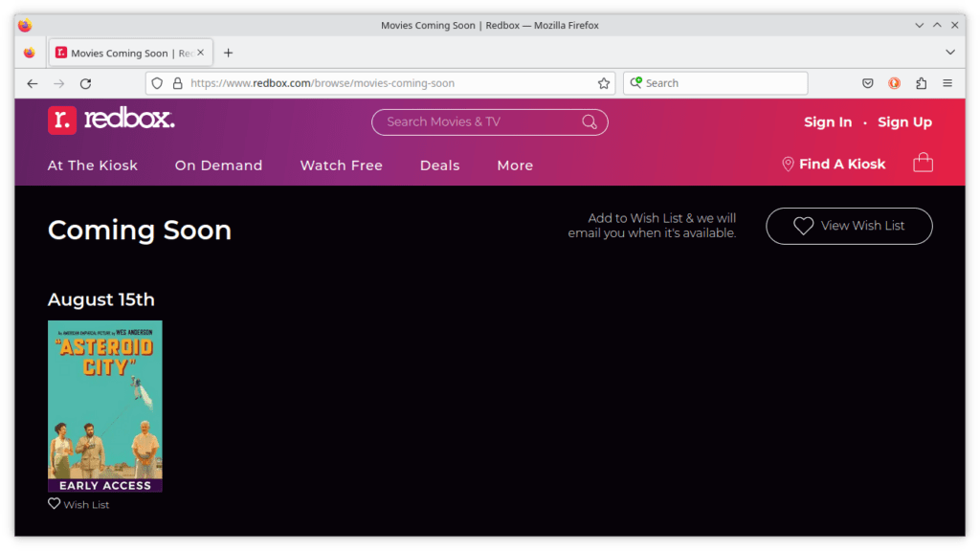This screenshot has width=980, height=551.
Task: Open Deals menu item
Action: 440,165
